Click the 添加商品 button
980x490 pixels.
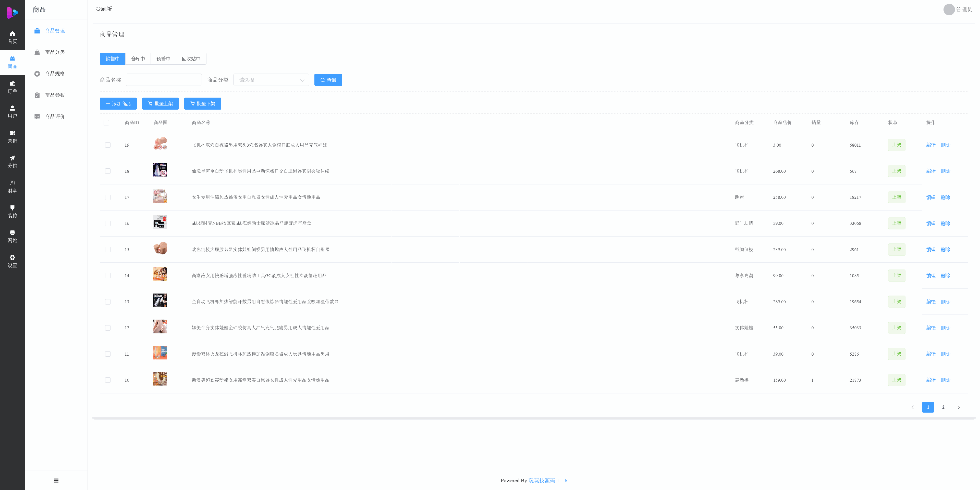point(118,103)
